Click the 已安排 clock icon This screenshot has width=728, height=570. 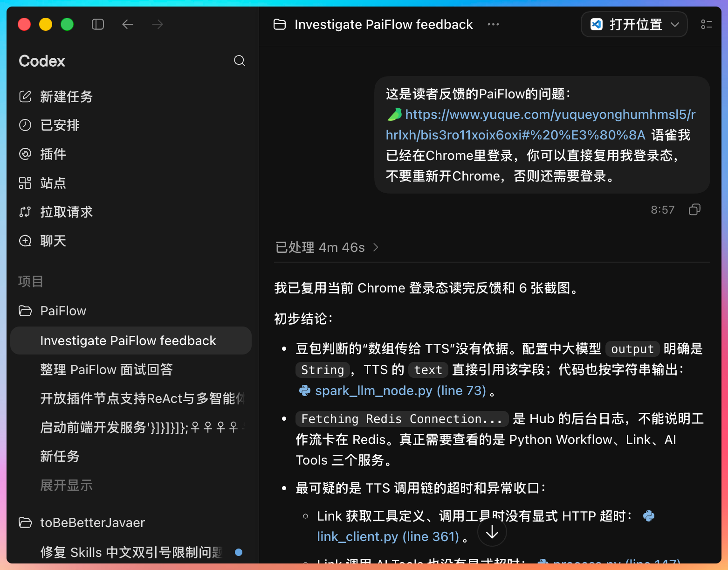[25, 125]
